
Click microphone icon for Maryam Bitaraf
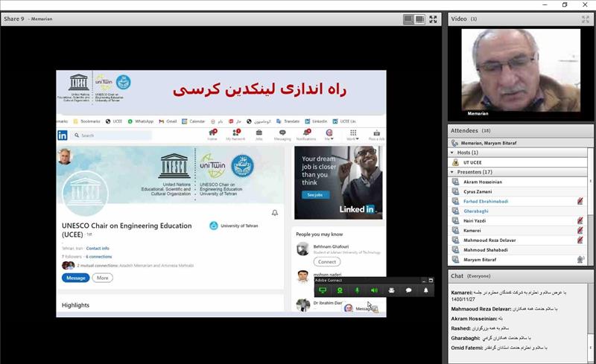coord(580,260)
